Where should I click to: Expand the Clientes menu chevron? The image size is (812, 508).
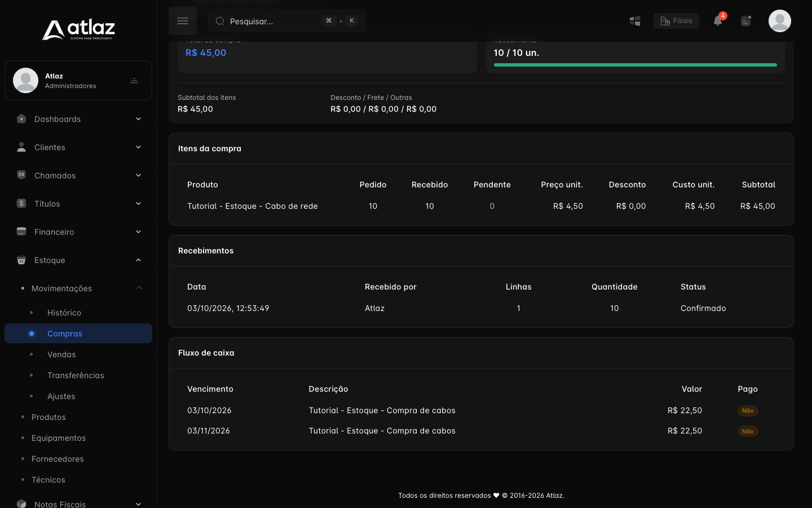pyautogui.click(x=138, y=147)
